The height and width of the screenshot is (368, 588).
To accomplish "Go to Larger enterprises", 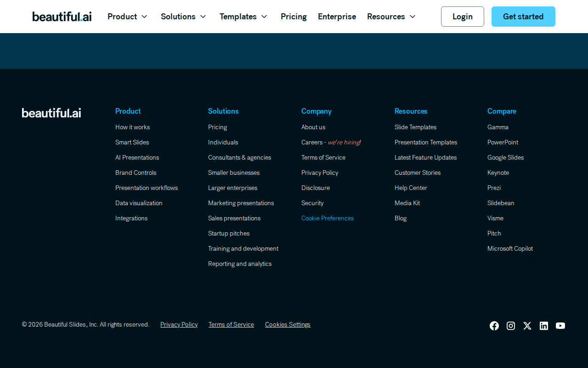I will [232, 188].
